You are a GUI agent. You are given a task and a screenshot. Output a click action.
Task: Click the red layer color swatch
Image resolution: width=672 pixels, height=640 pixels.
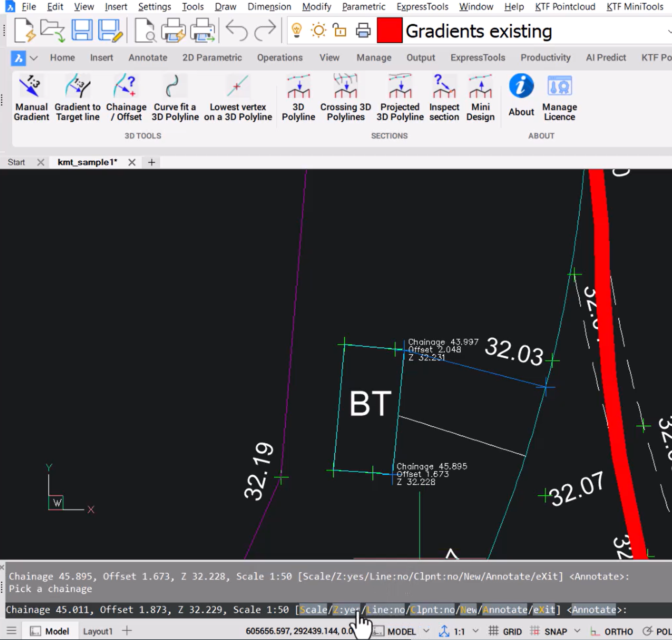[x=389, y=30]
